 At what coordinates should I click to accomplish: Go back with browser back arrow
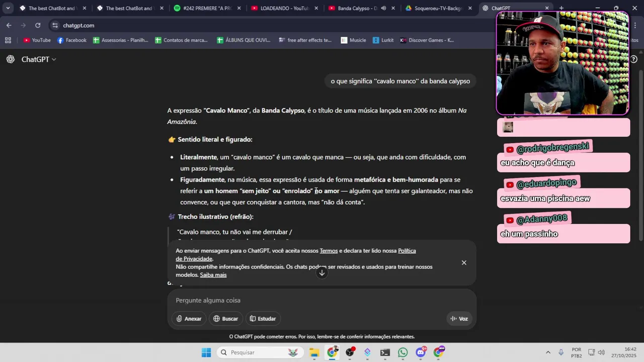coord(9,25)
